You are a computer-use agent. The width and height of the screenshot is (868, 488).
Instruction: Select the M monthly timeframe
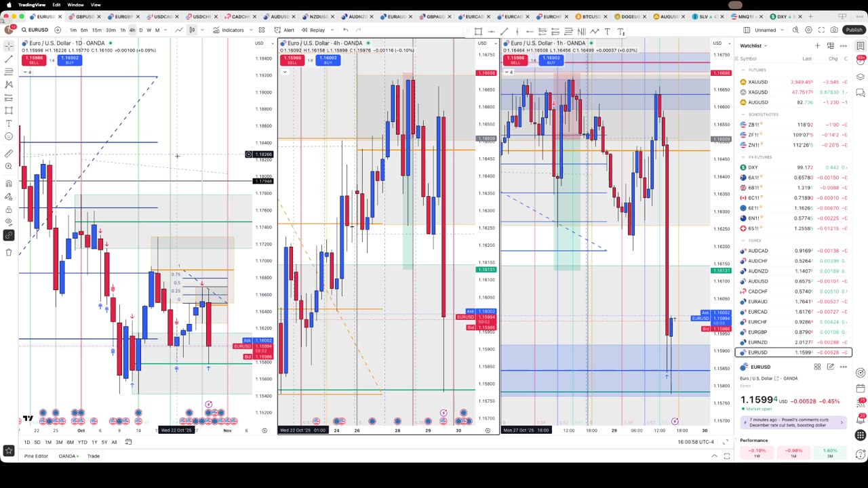(157, 30)
